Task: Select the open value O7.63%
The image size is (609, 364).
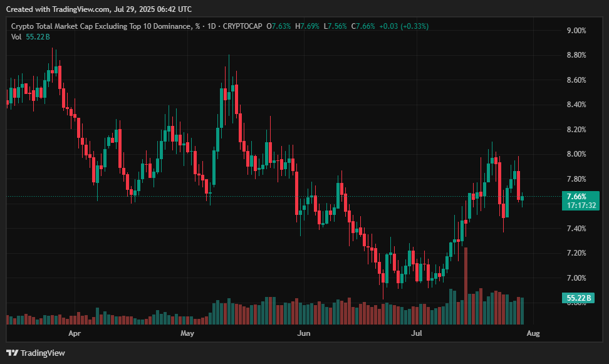Action: pyautogui.click(x=279, y=26)
